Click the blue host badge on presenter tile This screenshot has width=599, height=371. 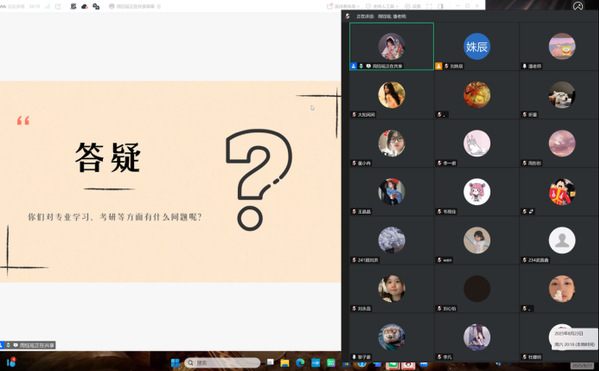[x=354, y=66]
